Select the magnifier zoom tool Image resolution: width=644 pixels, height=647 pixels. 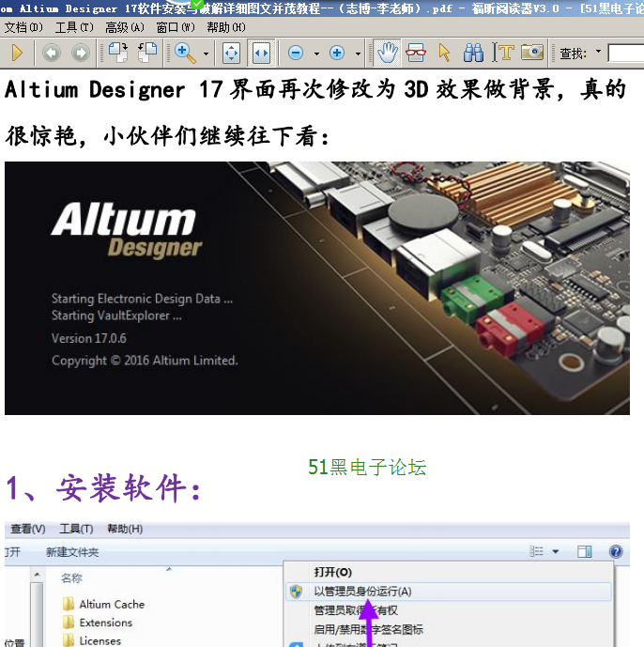point(185,54)
